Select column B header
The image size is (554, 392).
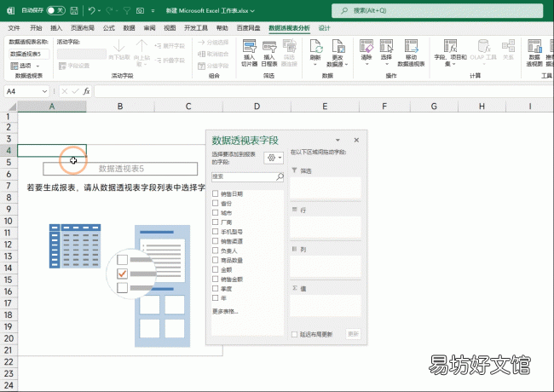click(x=120, y=107)
